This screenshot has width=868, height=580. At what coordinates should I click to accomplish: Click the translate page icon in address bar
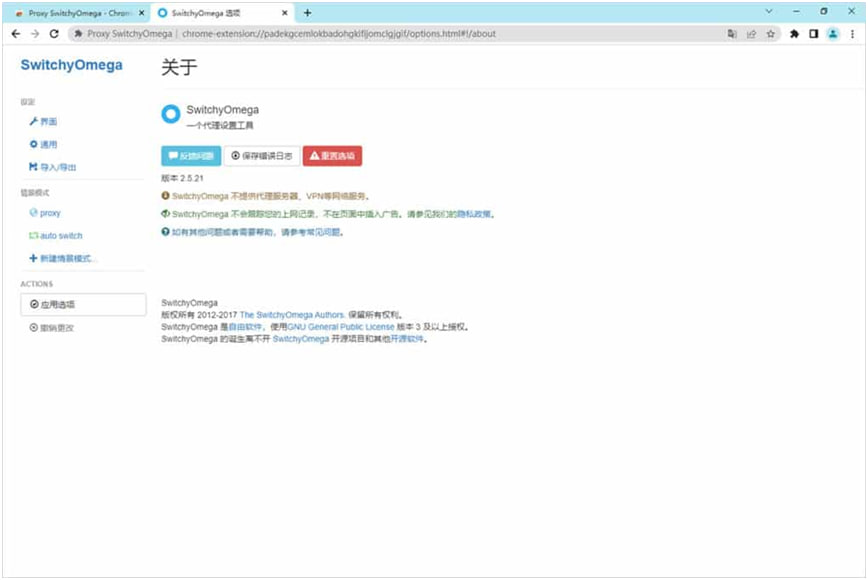[732, 33]
